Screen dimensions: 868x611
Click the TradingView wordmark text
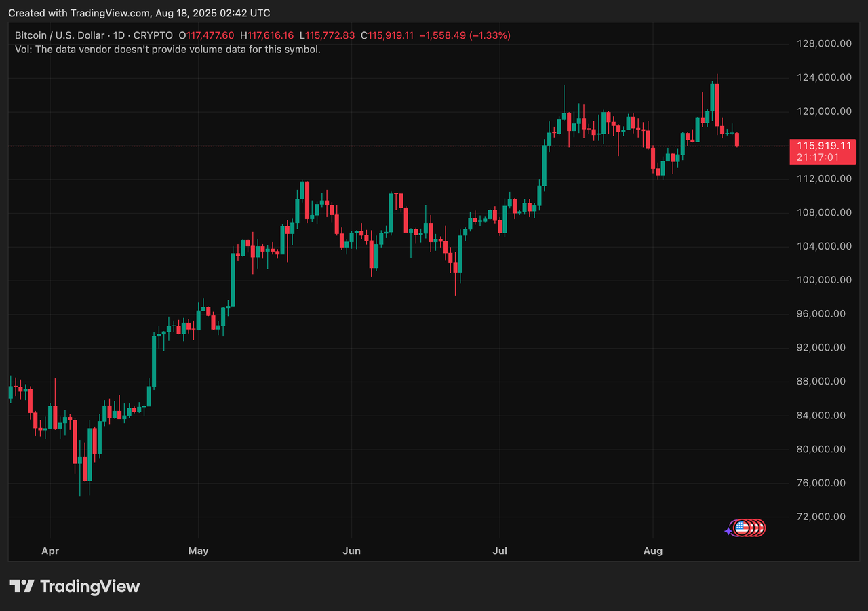(x=90, y=587)
